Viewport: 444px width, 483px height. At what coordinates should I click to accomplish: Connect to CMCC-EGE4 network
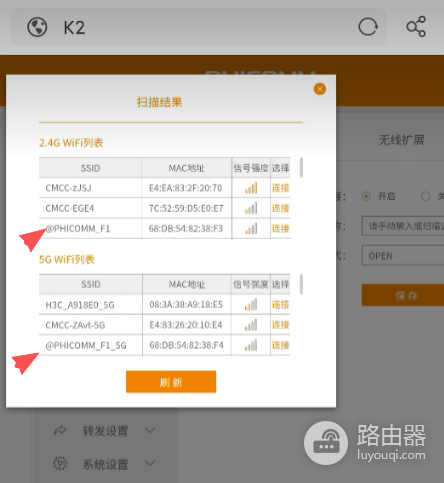coord(280,208)
